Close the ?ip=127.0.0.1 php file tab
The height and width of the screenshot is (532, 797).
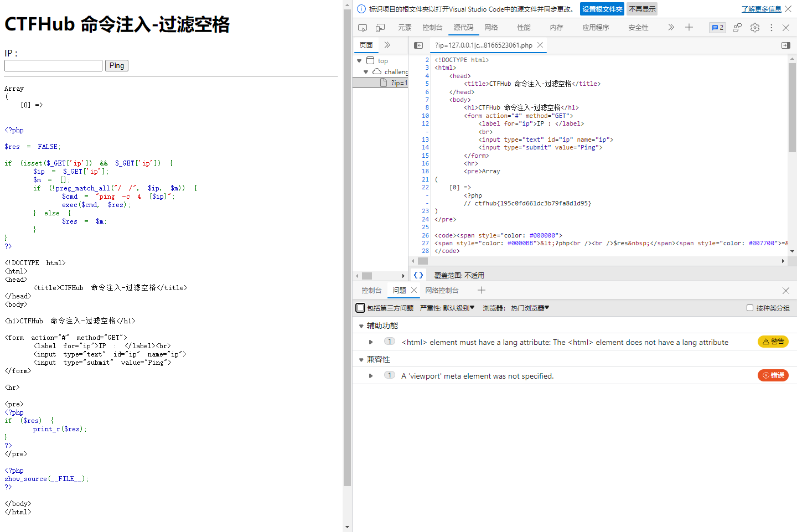[540, 45]
